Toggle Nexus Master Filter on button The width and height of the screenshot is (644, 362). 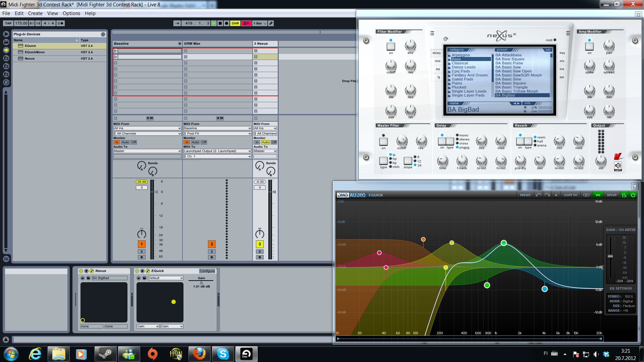coord(383,141)
